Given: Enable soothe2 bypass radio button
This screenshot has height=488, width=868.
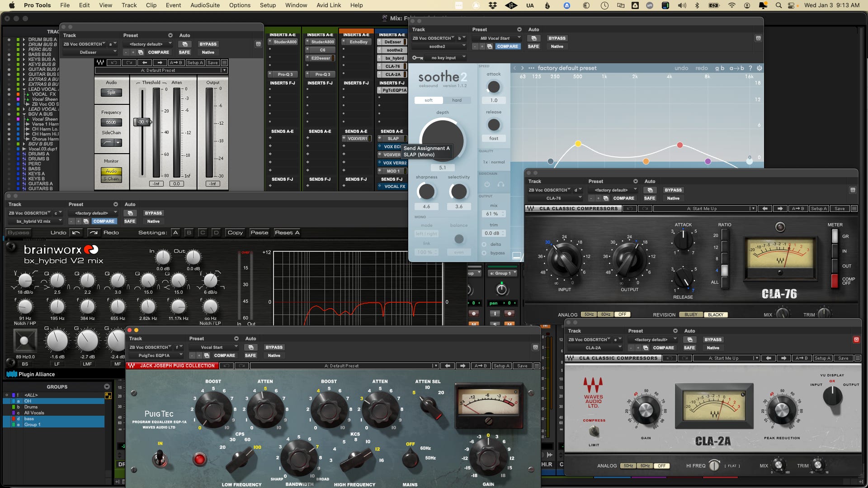Looking at the screenshot, I should click(x=484, y=253).
